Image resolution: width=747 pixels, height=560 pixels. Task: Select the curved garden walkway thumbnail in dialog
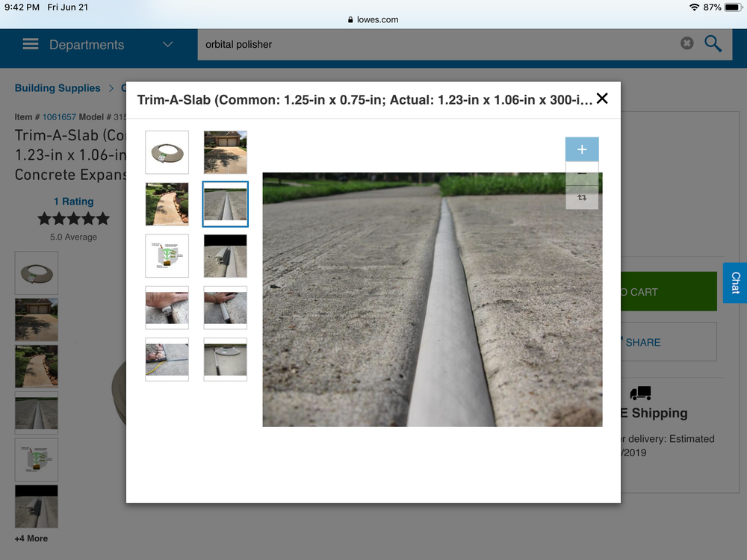tap(167, 204)
